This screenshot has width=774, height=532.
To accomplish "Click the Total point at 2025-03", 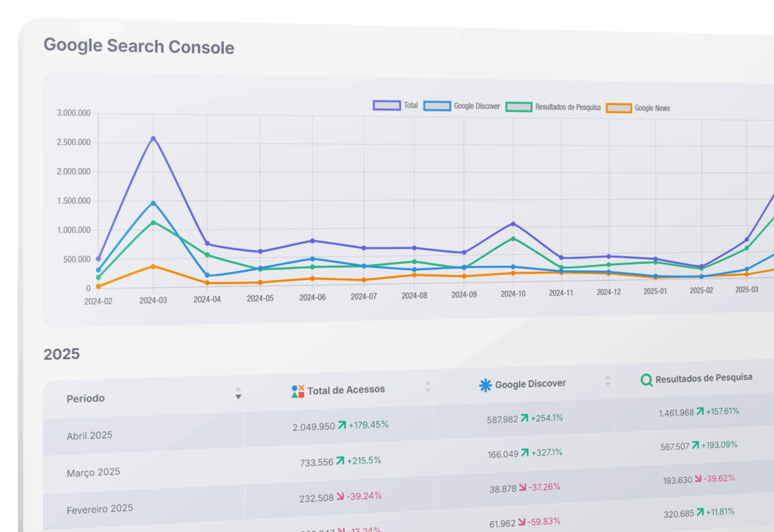I will 746,240.
